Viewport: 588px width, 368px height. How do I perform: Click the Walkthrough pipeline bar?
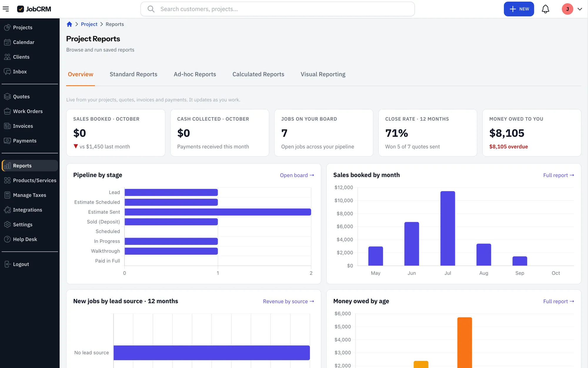tap(171, 251)
